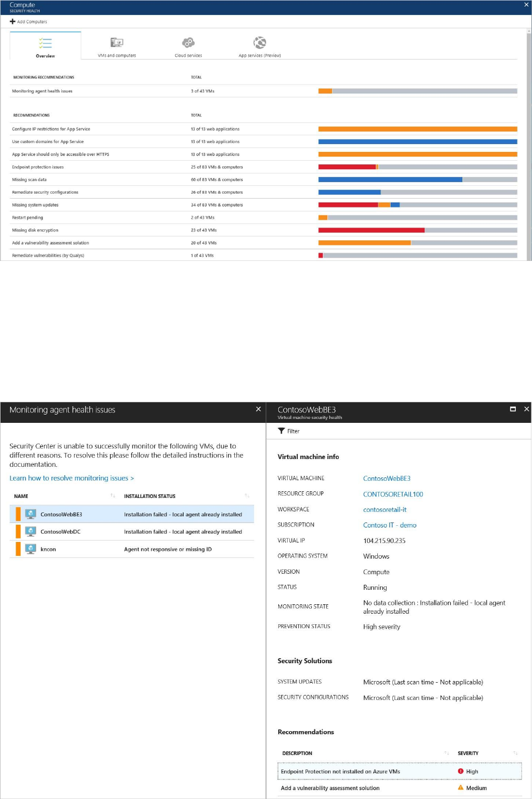The height and width of the screenshot is (799, 532).
Task: Sort recommendations by DESCRIPTION arrows
Action: pyautogui.click(x=446, y=753)
